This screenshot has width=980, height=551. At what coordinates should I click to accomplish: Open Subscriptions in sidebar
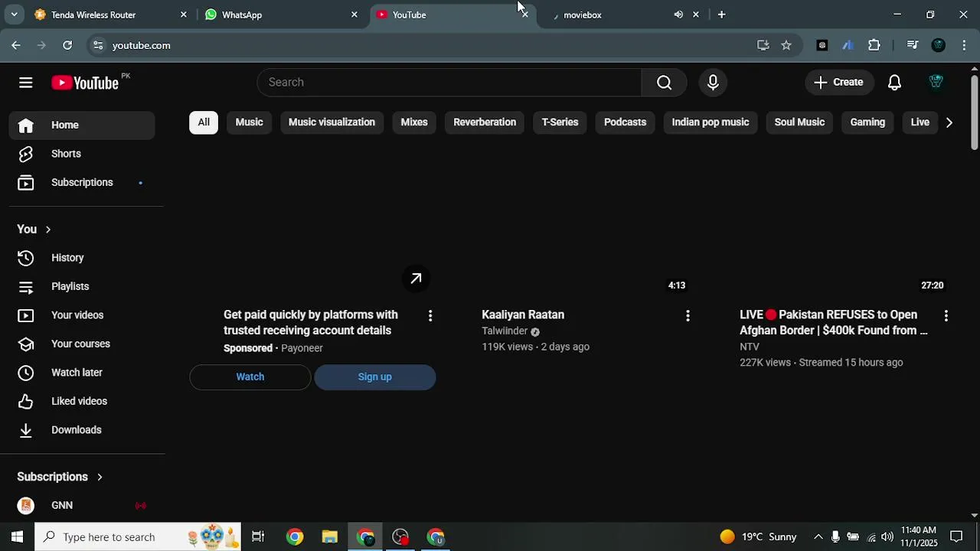tap(82, 182)
